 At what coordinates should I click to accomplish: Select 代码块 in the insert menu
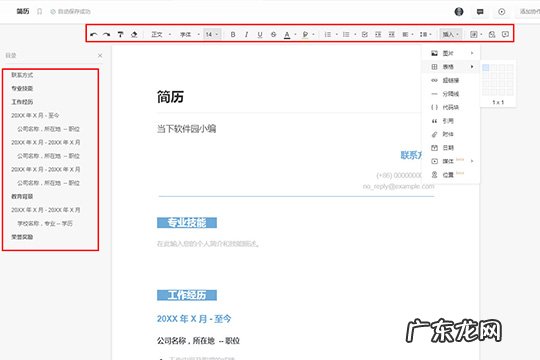pos(451,107)
